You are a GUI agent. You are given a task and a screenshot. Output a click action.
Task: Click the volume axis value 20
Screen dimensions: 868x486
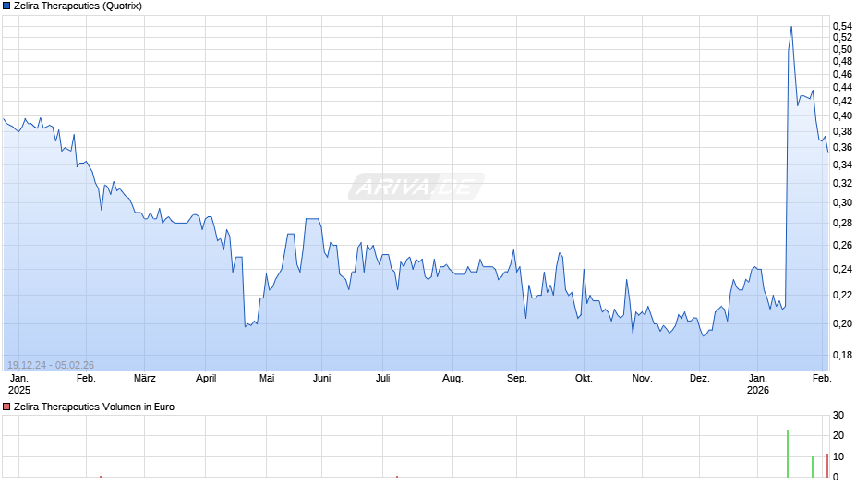click(838, 435)
